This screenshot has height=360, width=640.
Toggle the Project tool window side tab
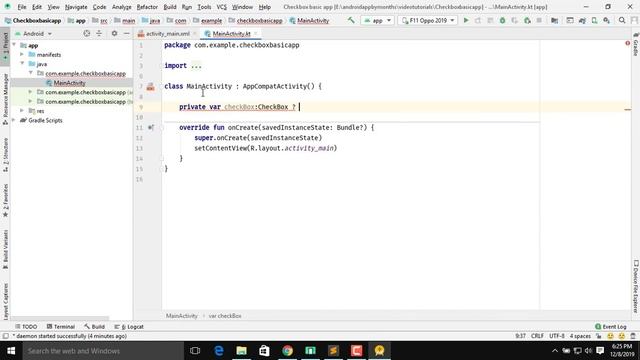pos(5,46)
